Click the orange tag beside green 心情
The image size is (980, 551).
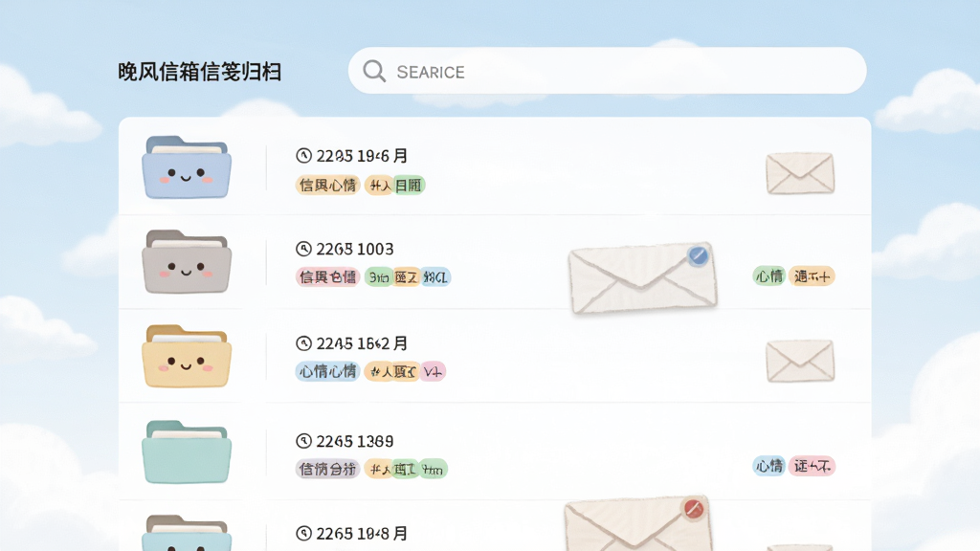[812, 276]
